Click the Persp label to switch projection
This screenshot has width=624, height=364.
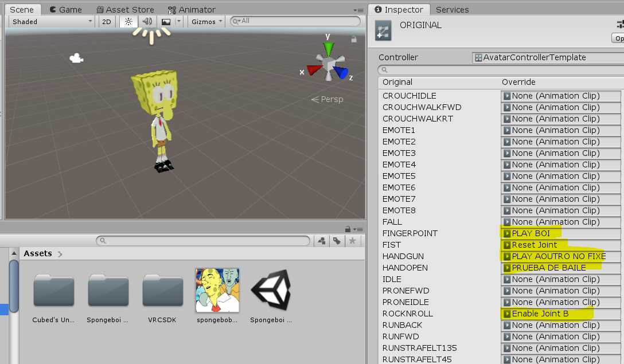tap(331, 99)
